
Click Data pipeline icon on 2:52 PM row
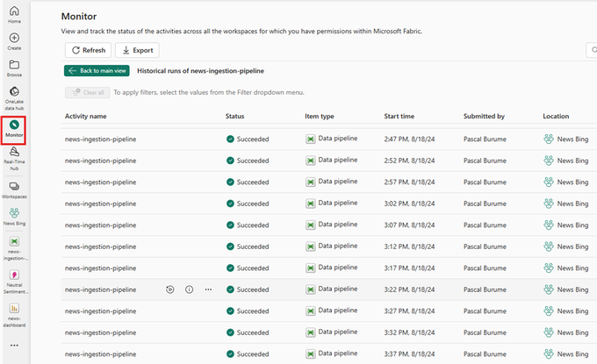point(311,161)
